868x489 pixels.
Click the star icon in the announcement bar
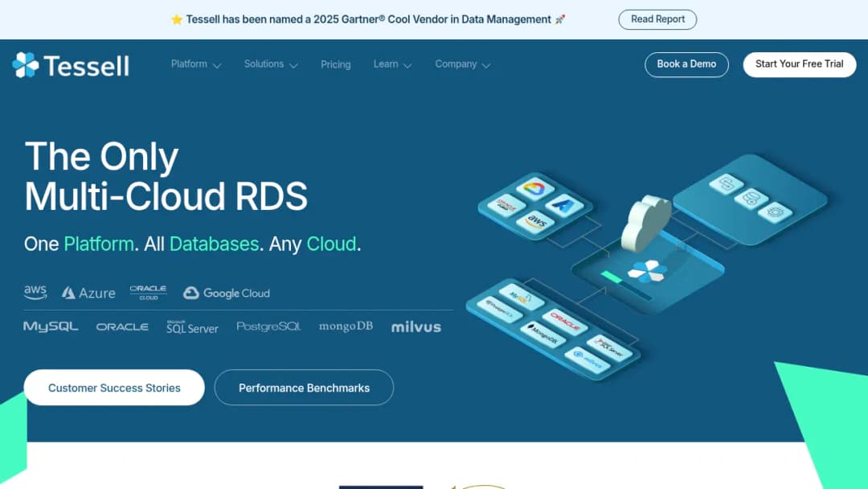coord(177,19)
